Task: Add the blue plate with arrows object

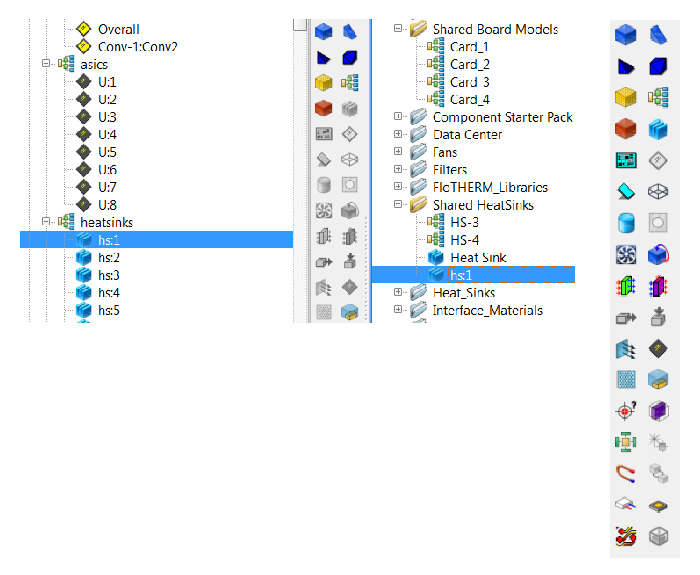Action: (625, 349)
